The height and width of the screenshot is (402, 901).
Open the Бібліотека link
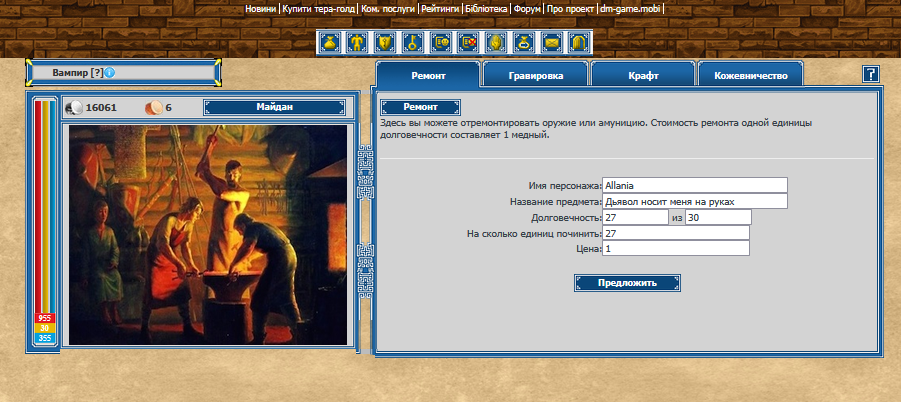486,9
